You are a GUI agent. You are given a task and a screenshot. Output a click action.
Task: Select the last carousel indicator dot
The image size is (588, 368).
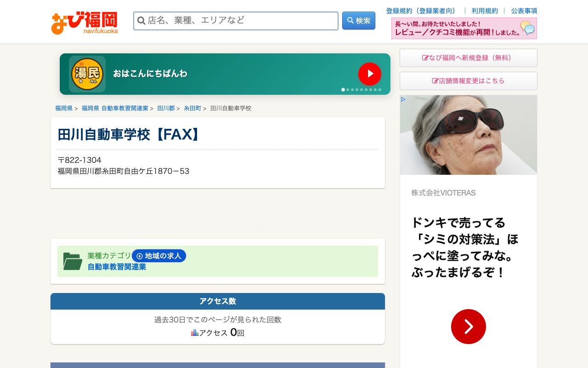380,90
